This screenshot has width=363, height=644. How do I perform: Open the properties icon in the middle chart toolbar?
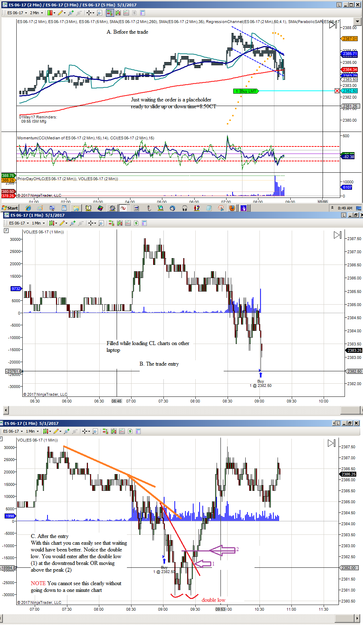(144, 223)
